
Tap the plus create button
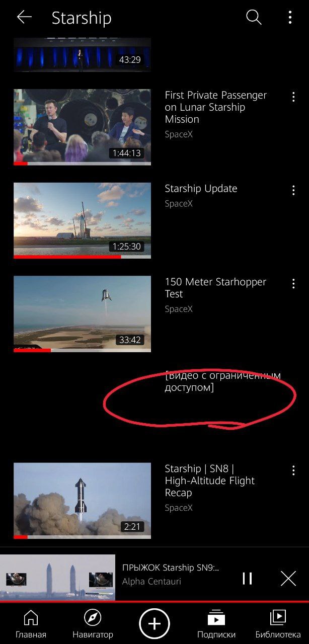(154, 624)
